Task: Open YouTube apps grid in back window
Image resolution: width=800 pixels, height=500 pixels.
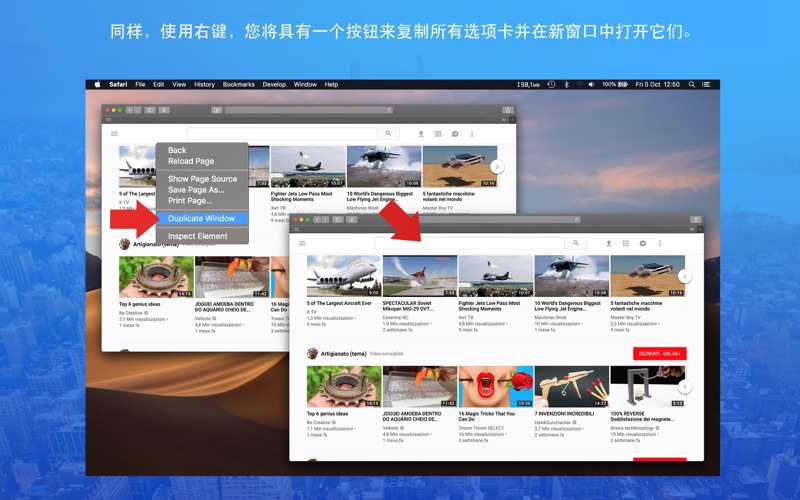Action: pos(438,134)
